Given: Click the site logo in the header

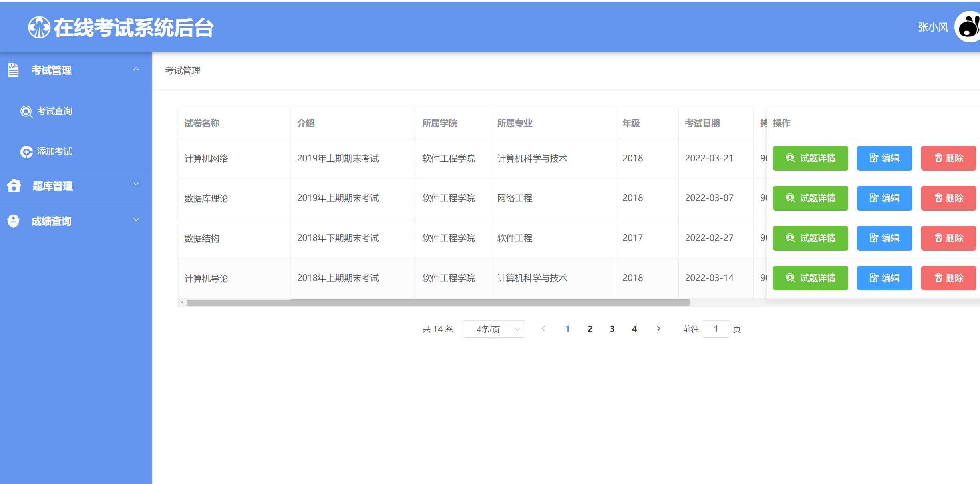Looking at the screenshot, I should [x=40, y=27].
